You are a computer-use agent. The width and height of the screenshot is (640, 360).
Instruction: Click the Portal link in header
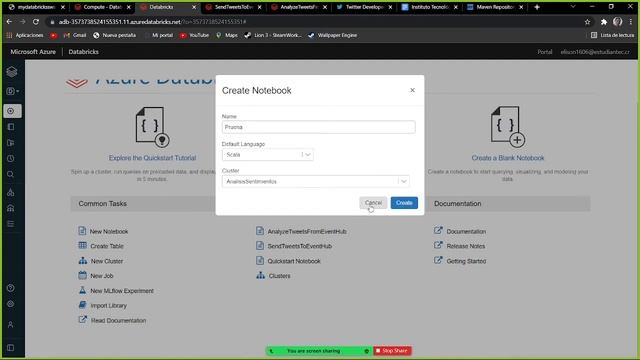(x=544, y=52)
